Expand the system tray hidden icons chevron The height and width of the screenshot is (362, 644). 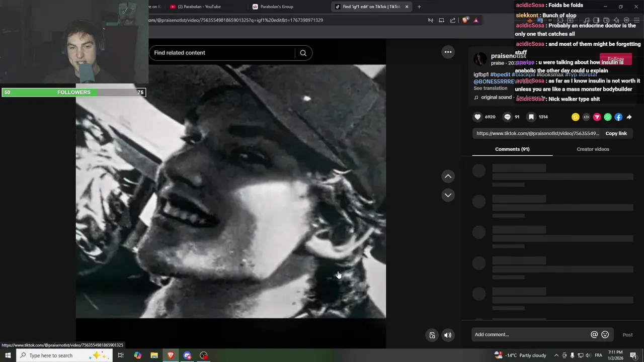tap(556, 355)
